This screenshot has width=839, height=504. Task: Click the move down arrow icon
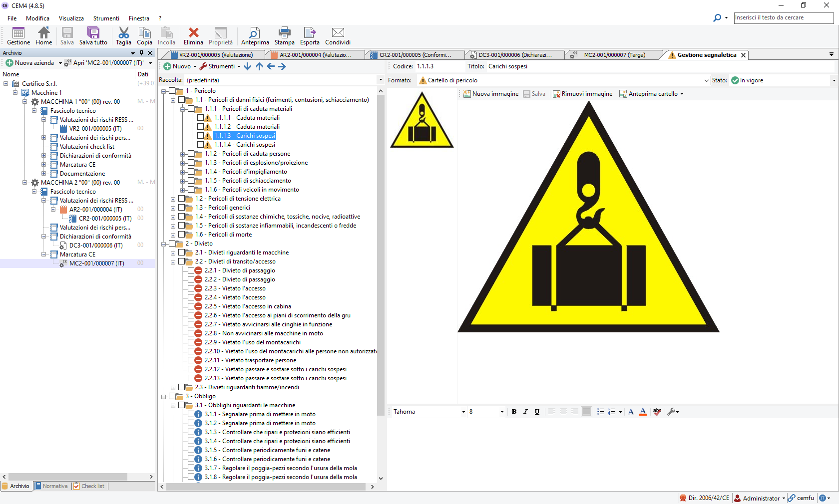click(248, 66)
